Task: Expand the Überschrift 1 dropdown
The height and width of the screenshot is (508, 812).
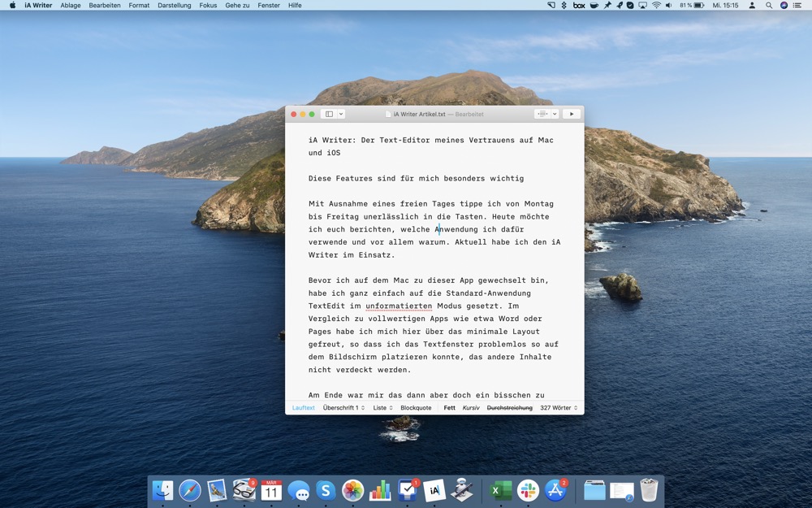Action: tap(343, 408)
